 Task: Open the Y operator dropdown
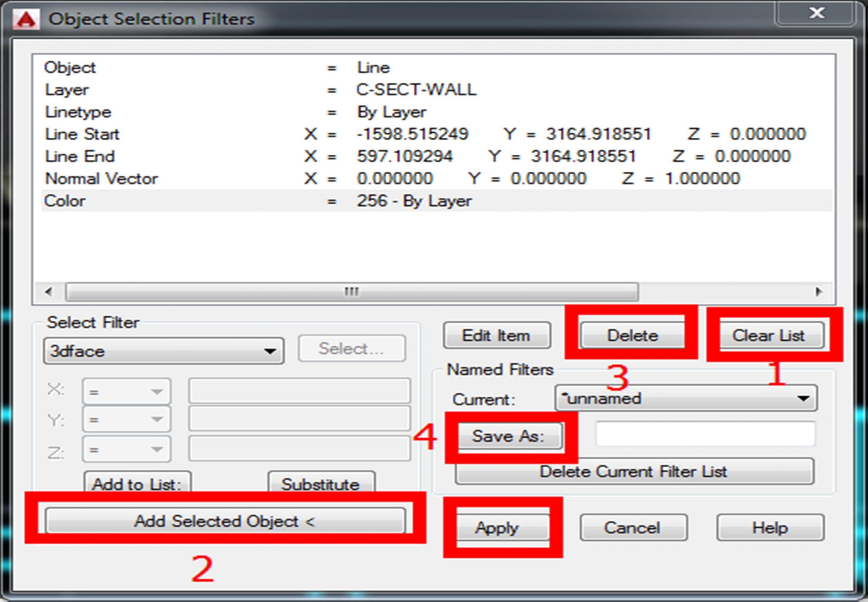[126, 419]
